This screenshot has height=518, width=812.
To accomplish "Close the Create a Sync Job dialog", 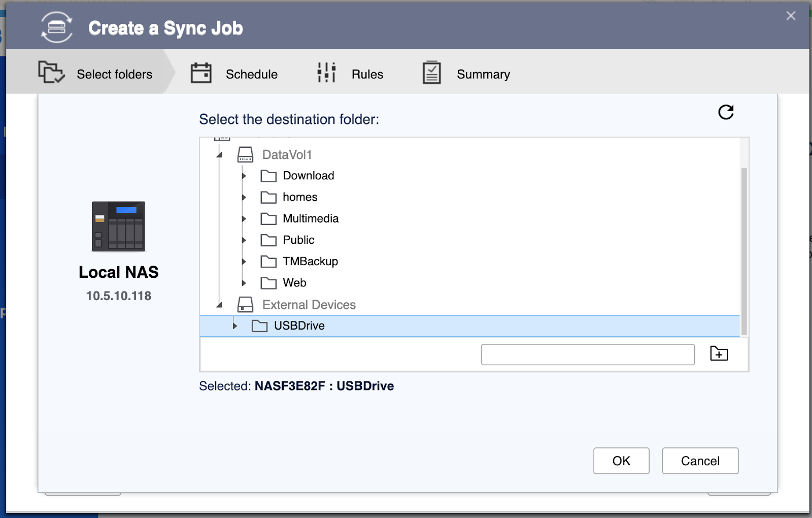I will click(791, 16).
